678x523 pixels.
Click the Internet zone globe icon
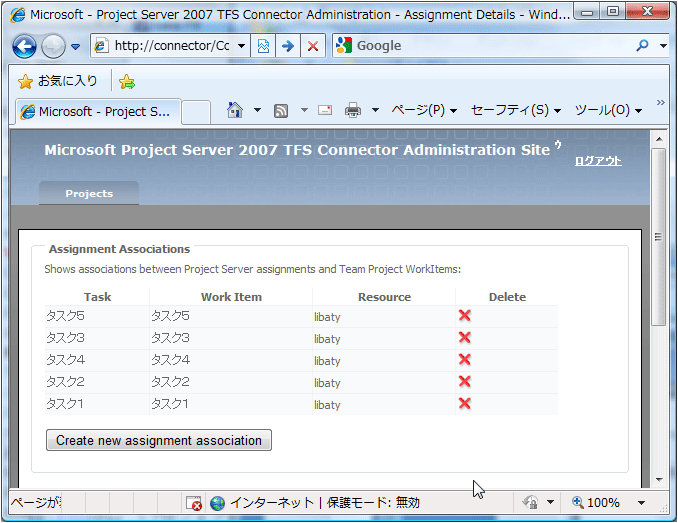[x=217, y=503]
